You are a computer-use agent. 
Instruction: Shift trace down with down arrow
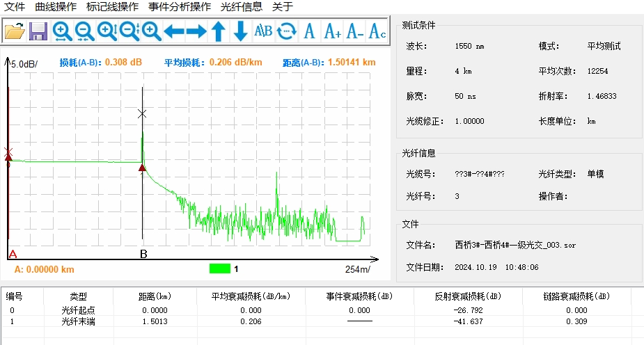tap(241, 31)
